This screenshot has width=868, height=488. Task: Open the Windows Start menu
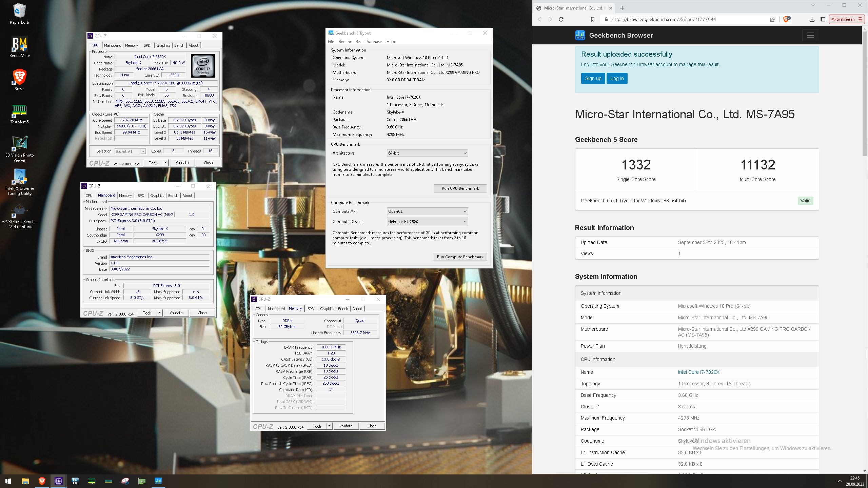coord(8,481)
